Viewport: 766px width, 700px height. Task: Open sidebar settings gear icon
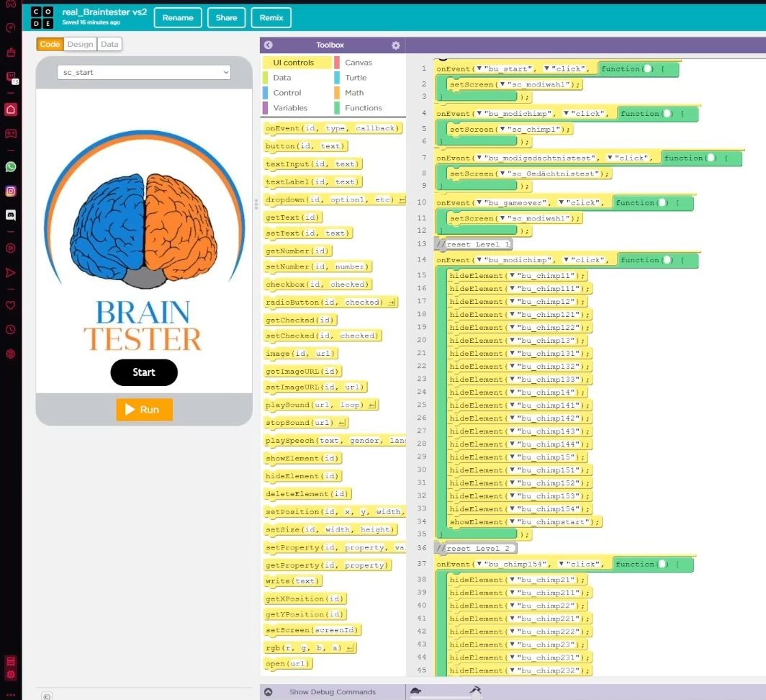[11, 354]
